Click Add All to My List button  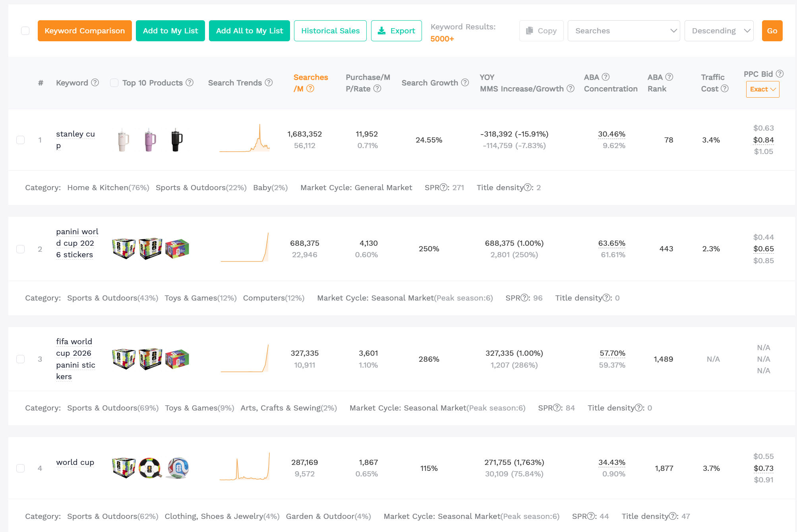click(250, 31)
